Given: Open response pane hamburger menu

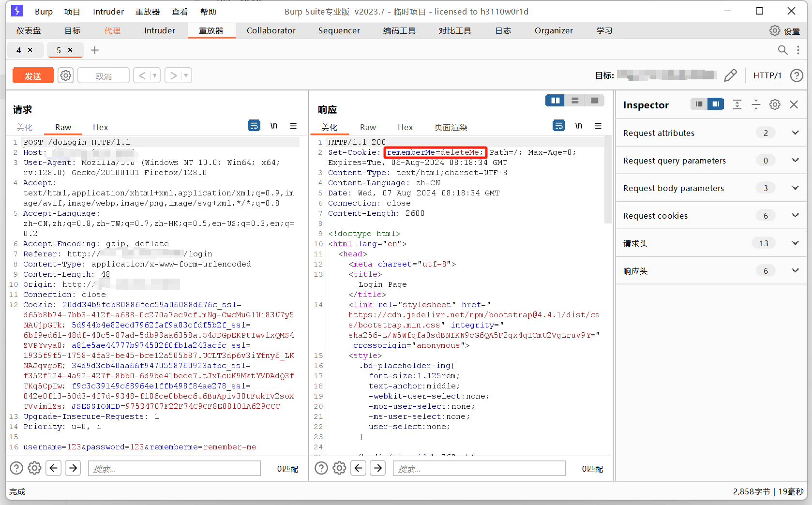Looking at the screenshot, I should point(598,126).
